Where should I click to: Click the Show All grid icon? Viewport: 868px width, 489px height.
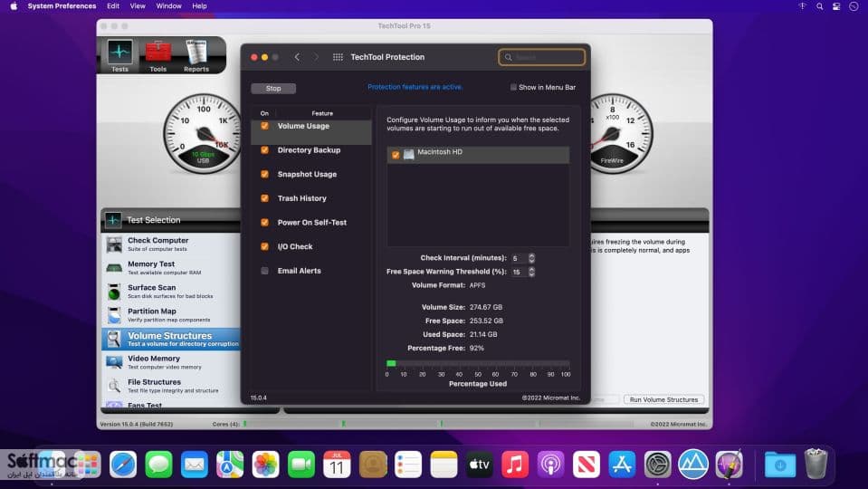coord(338,57)
